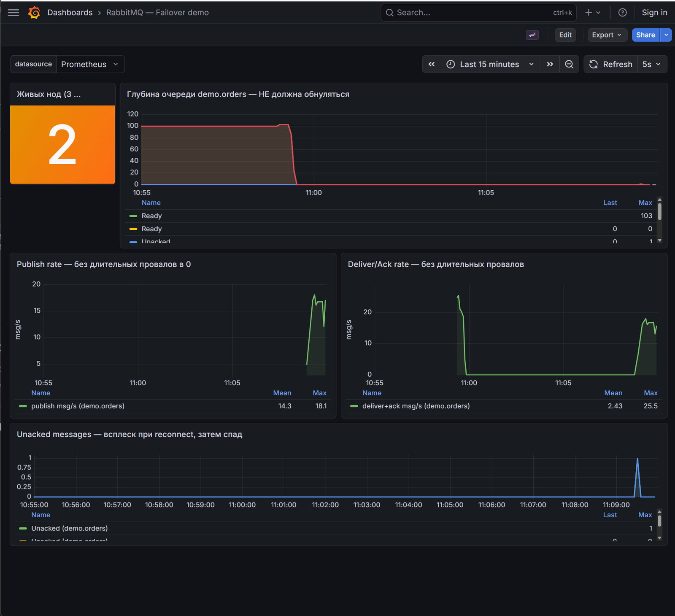Click the RabbitMQ — Failover demo breadcrumb
This screenshot has width=675, height=616.
pyautogui.click(x=157, y=13)
